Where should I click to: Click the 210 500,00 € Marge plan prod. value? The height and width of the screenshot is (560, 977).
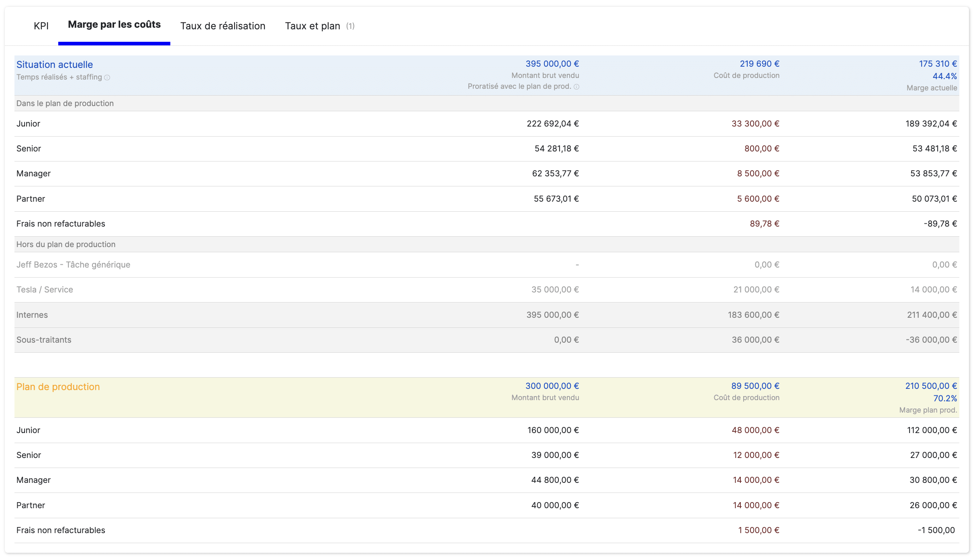[931, 386]
